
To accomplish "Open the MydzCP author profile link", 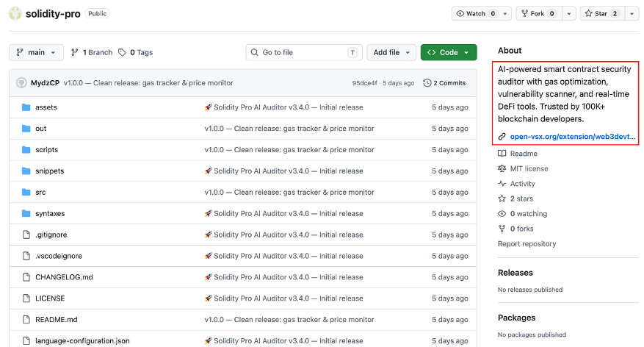I will [x=46, y=82].
